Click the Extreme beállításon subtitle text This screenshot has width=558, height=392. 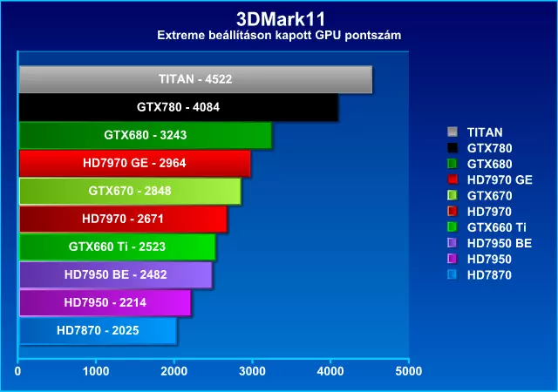pyautogui.click(x=278, y=36)
